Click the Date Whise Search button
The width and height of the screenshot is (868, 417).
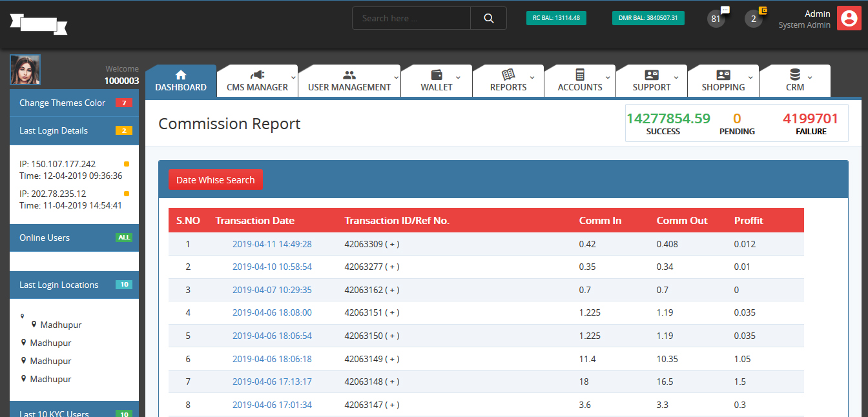(x=216, y=180)
